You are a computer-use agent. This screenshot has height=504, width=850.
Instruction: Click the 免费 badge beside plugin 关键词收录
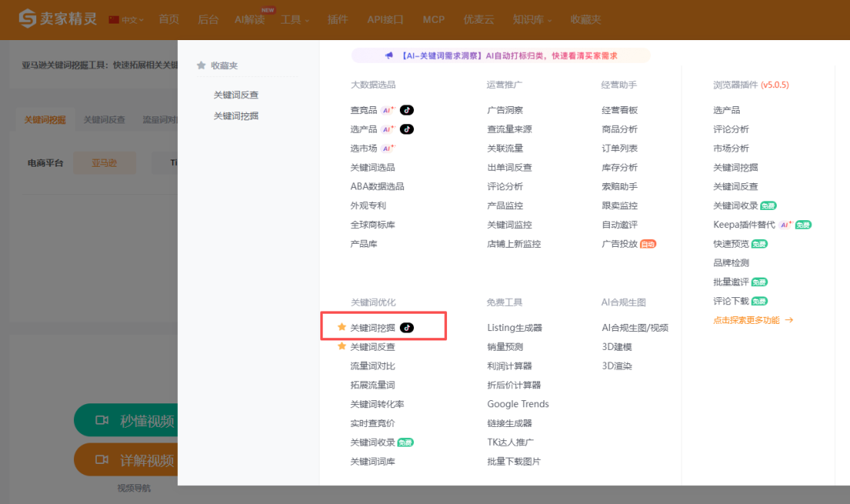coord(768,206)
